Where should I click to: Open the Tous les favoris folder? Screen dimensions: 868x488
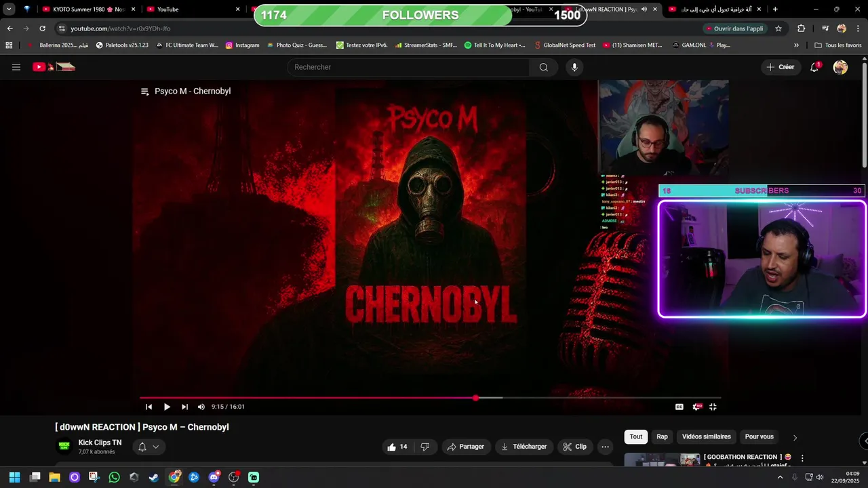coord(837,45)
